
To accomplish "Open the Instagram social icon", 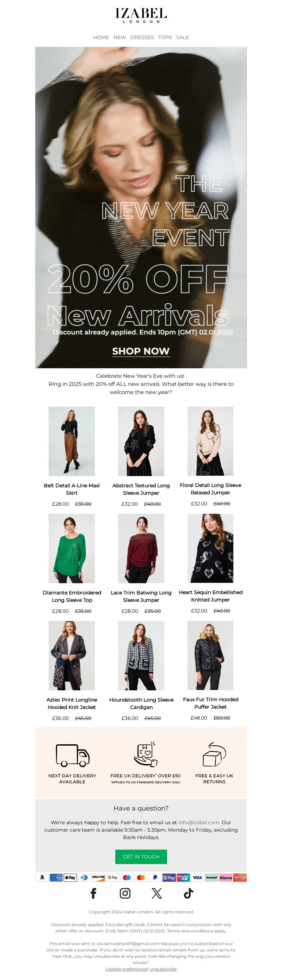I will [x=125, y=893].
